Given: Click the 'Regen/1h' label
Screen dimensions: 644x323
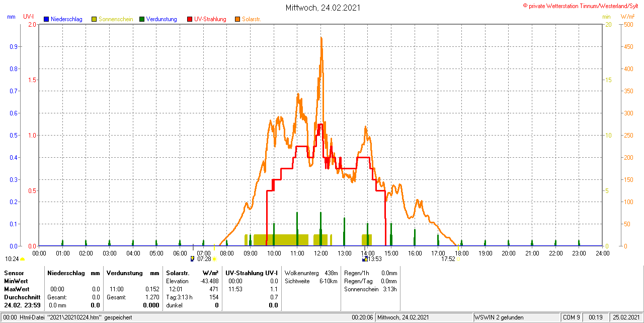Looking at the screenshot, I should tap(356, 273).
